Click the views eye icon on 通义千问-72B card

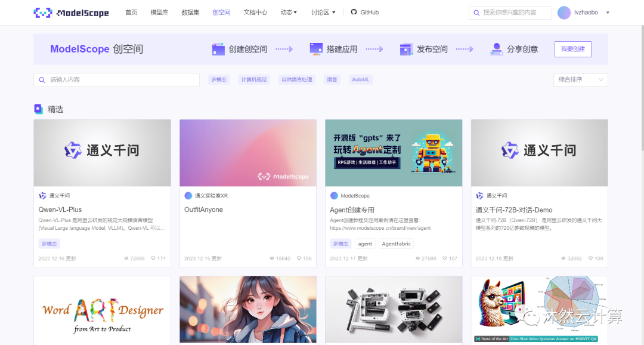[563, 258]
